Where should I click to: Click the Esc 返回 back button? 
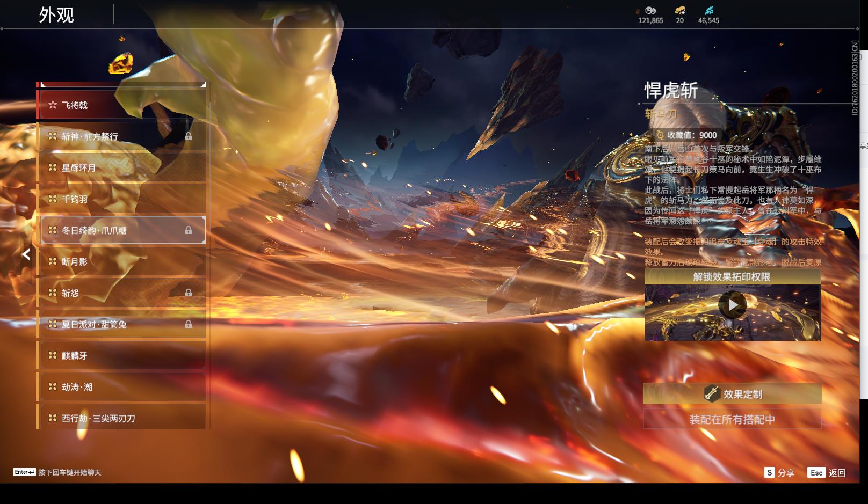827,473
